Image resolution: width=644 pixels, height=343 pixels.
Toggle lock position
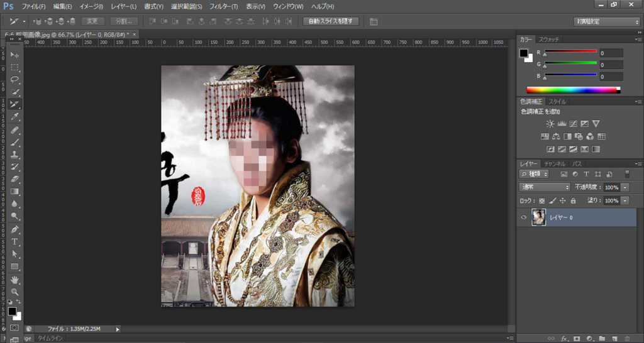(x=563, y=201)
